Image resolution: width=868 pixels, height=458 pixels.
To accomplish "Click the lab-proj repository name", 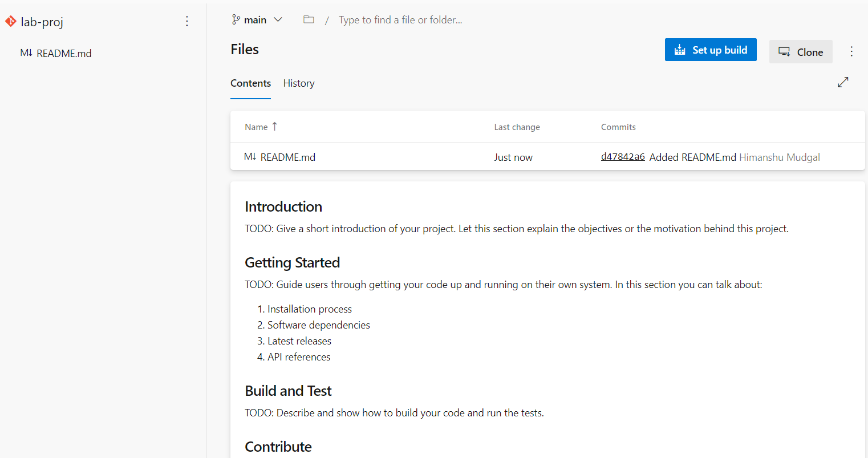I will [42, 22].
